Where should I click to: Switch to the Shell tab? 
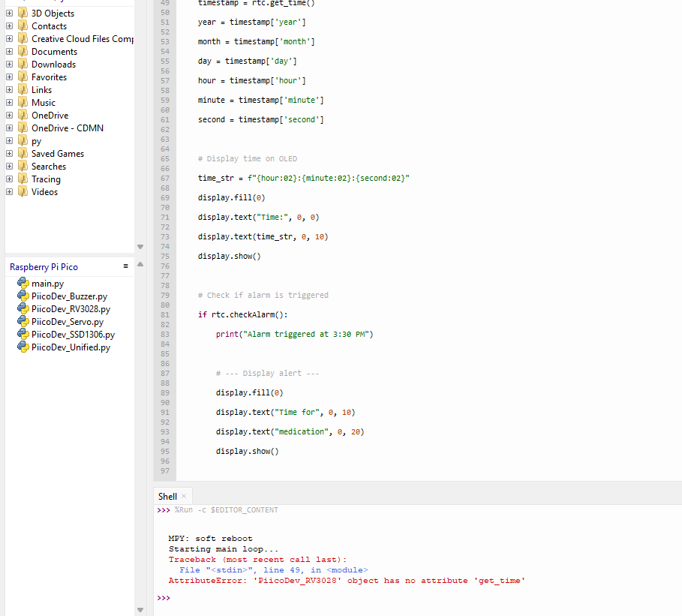[x=167, y=497]
